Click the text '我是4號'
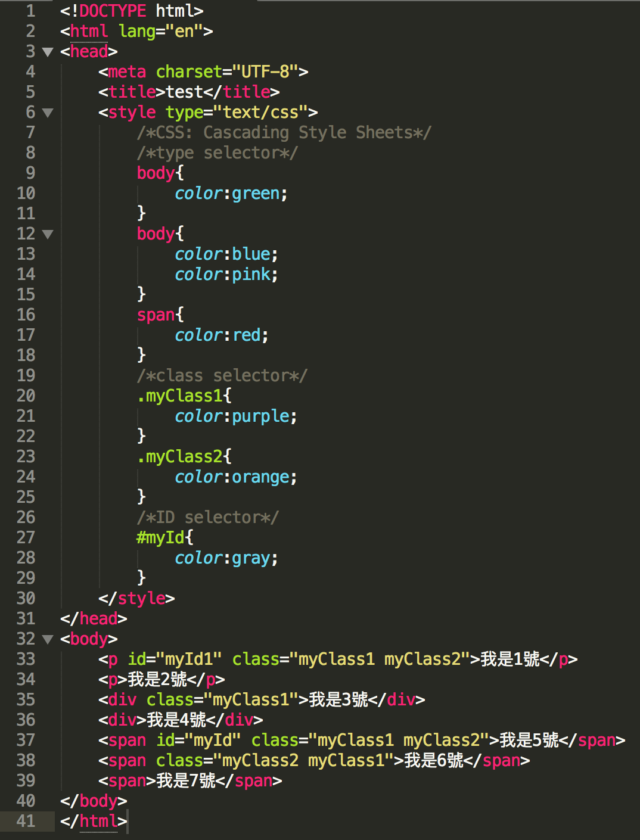This screenshot has height=840, width=640. click(x=176, y=720)
